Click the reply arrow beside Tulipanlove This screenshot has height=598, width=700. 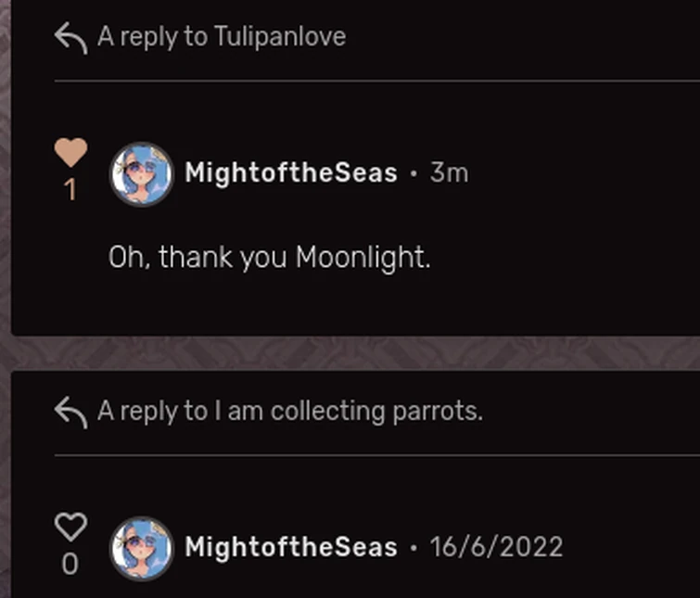coord(70,37)
